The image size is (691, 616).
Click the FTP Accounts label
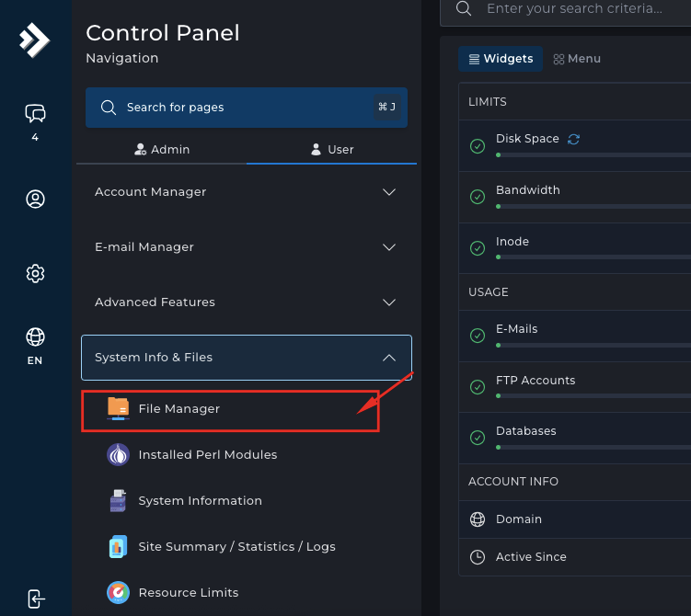[536, 381]
